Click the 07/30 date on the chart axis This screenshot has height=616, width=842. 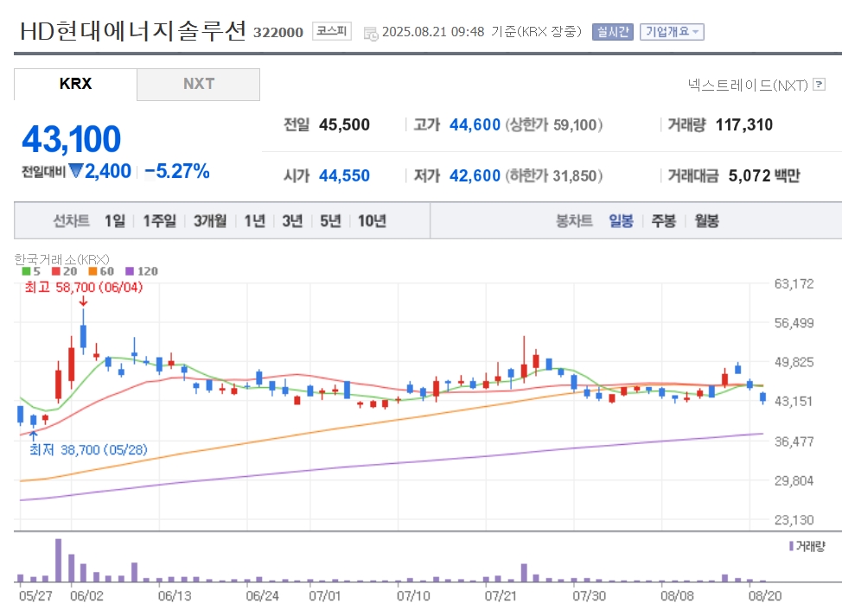(589, 595)
